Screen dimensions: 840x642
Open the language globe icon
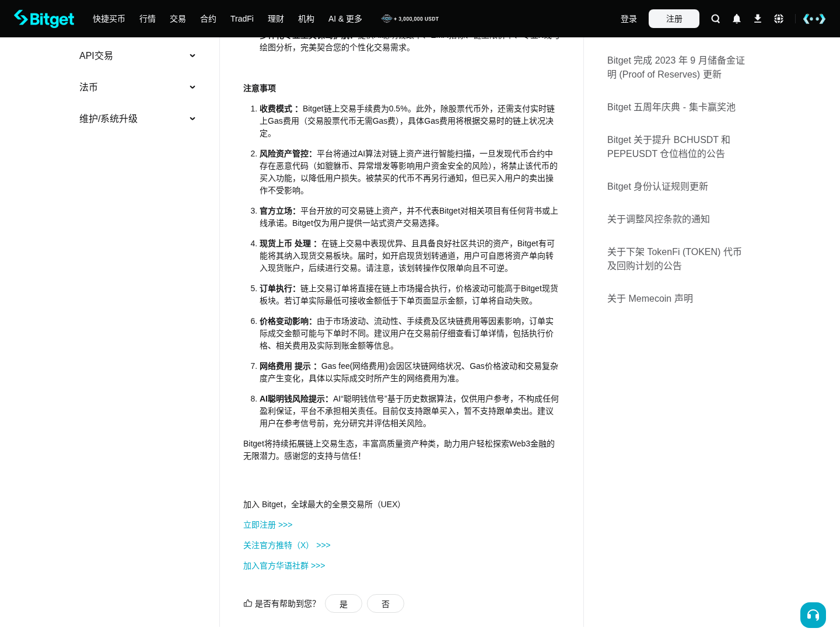tap(779, 19)
